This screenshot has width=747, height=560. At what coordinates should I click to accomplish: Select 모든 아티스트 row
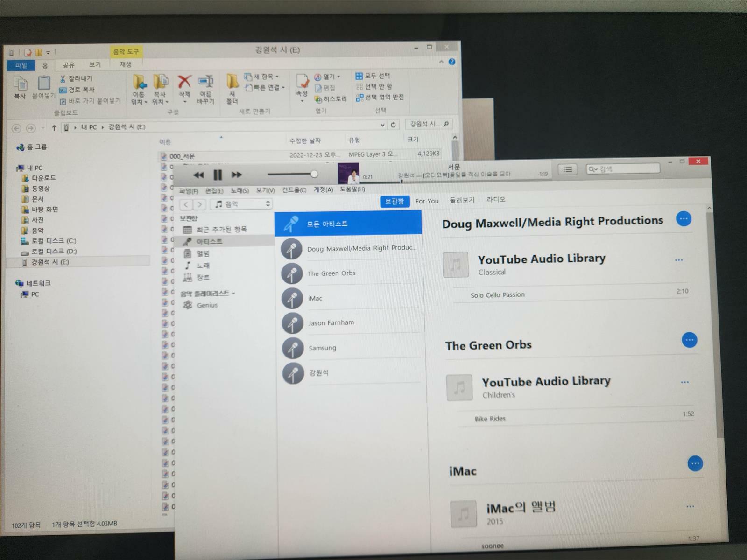pyautogui.click(x=348, y=224)
